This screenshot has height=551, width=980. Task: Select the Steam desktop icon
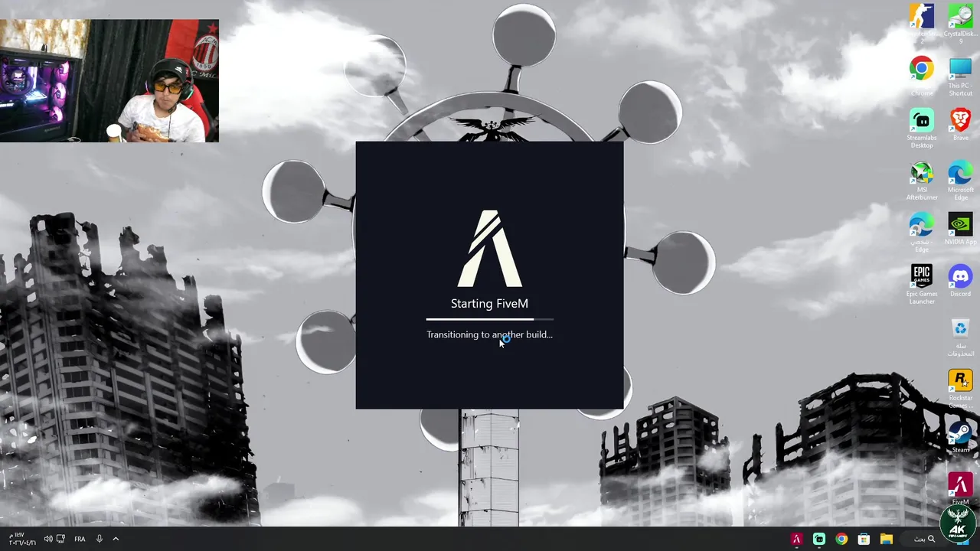point(960,438)
